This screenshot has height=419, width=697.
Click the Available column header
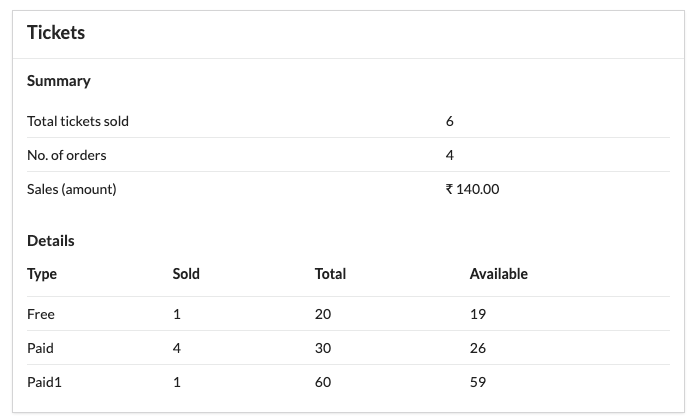498,274
